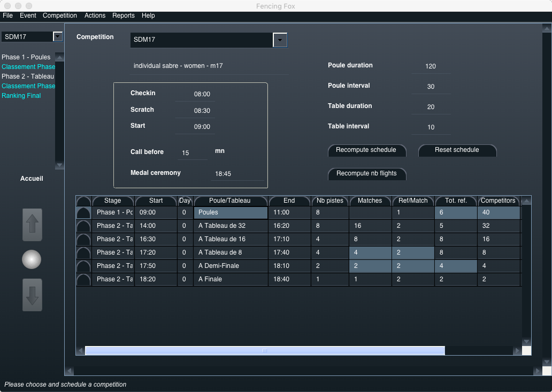Open second Classement Phase link
This screenshot has height=392, width=552.
pyautogui.click(x=28, y=86)
